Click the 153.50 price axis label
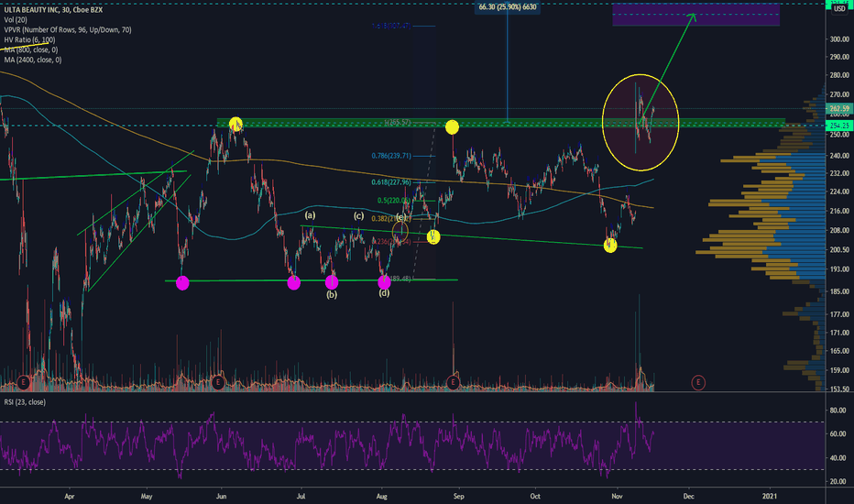This screenshot has width=854, height=504. [x=839, y=389]
